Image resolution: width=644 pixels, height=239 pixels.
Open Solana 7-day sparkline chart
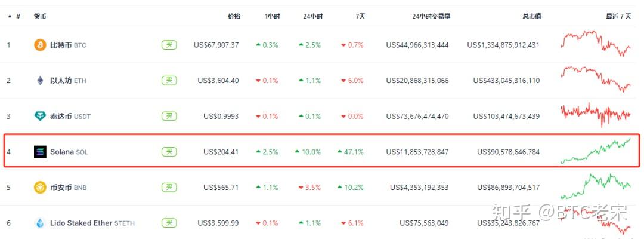click(595, 151)
